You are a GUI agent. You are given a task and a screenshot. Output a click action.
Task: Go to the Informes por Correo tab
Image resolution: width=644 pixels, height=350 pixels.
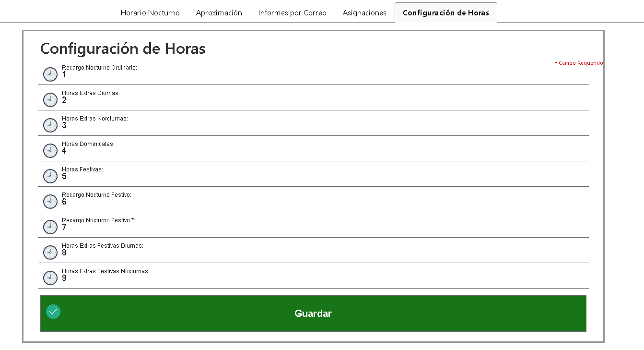point(292,13)
